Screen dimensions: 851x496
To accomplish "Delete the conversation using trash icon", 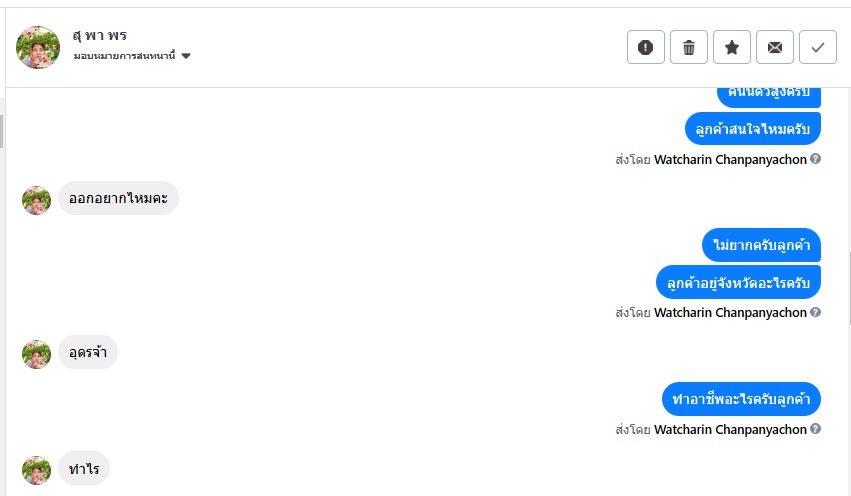I will 689,47.
